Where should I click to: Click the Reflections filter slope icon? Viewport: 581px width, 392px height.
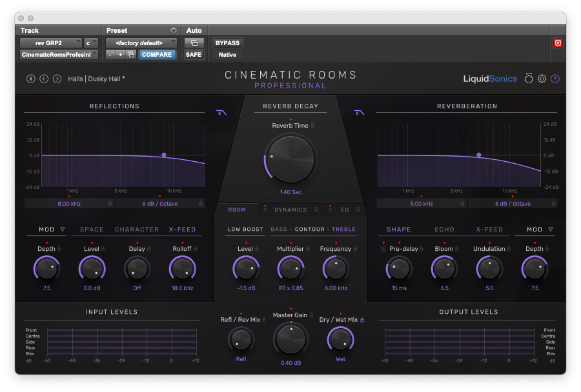221,113
